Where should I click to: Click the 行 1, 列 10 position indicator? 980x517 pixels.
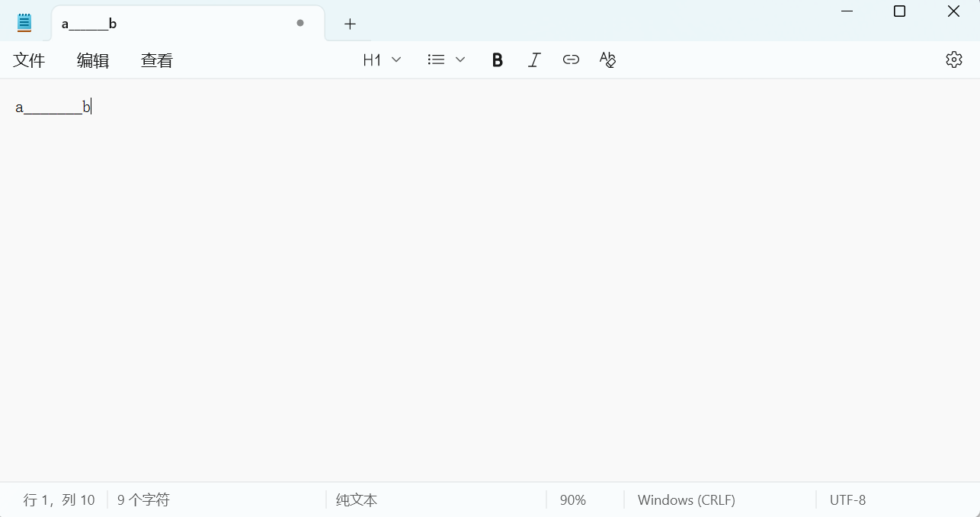59,499
